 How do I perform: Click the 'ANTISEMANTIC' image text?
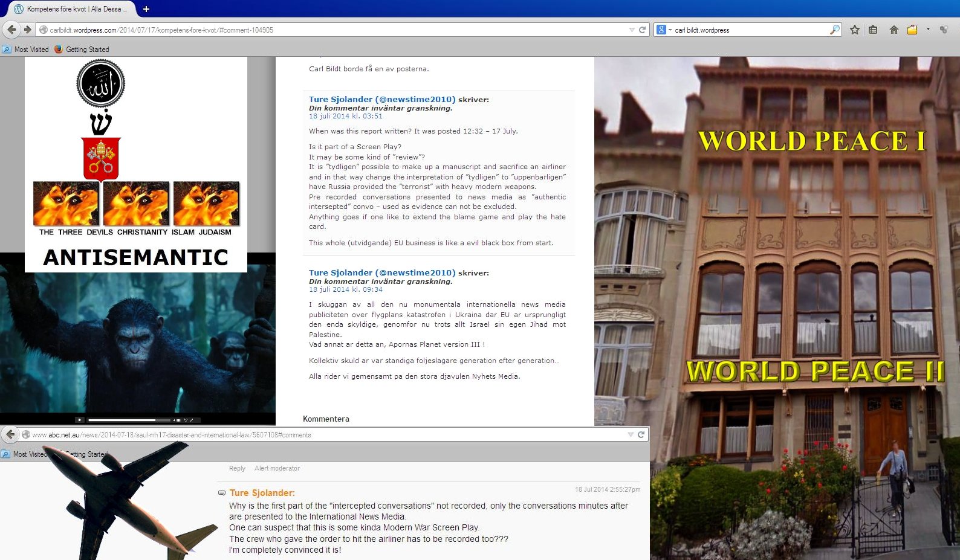pyautogui.click(x=135, y=257)
